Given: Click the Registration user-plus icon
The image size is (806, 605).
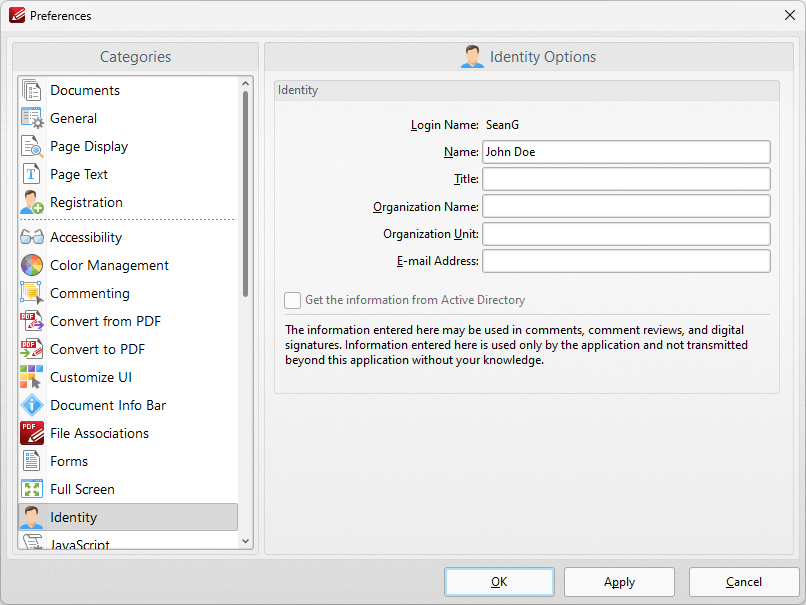Looking at the screenshot, I should [x=31, y=203].
